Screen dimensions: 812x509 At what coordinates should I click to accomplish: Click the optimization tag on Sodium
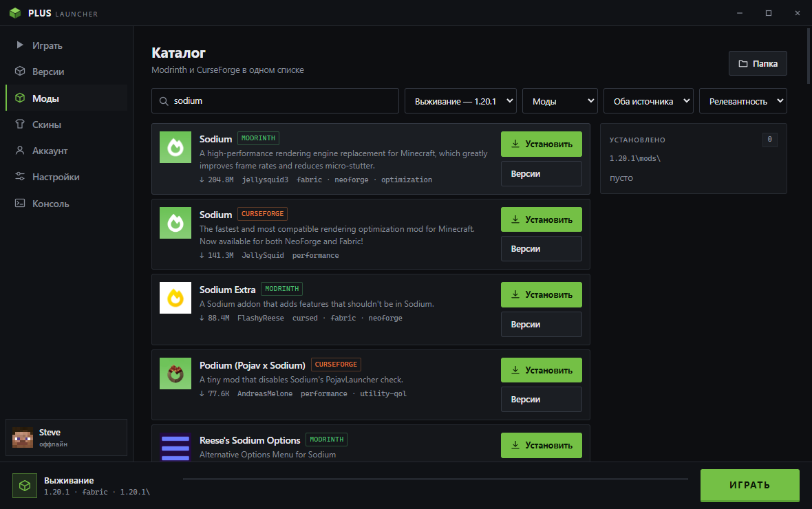click(x=407, y=180)
